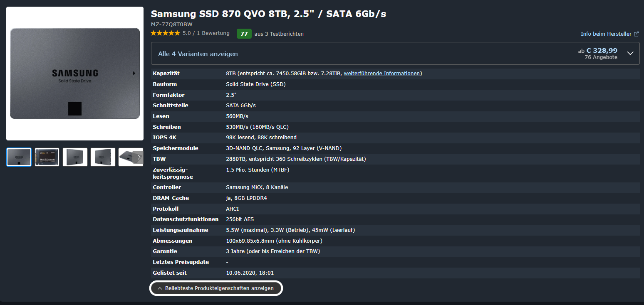Select first thumbnail showing SSD front
This screenshot has width=644, height=305.
(19, 157)
